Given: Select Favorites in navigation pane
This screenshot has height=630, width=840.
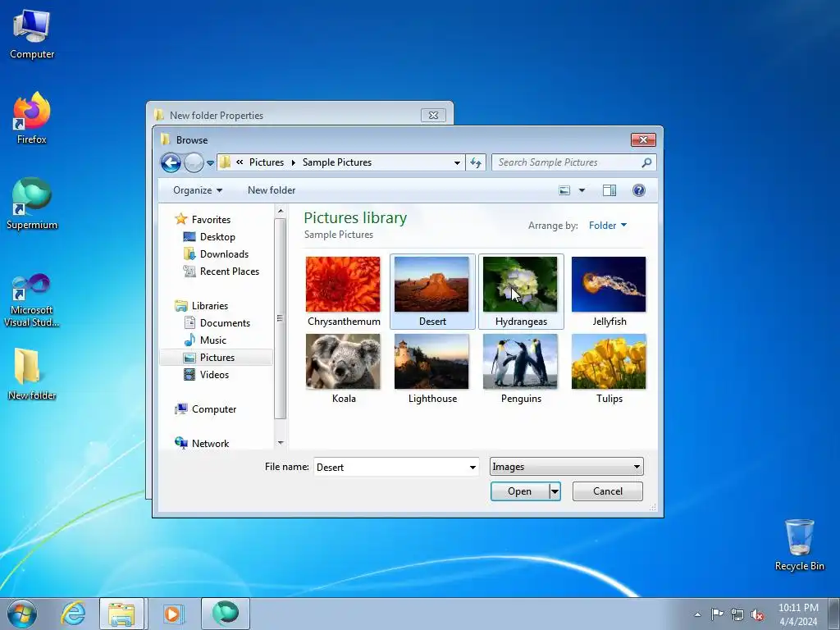Looking at the screenshot, I should pyautogui.click(x=211, y=220).
